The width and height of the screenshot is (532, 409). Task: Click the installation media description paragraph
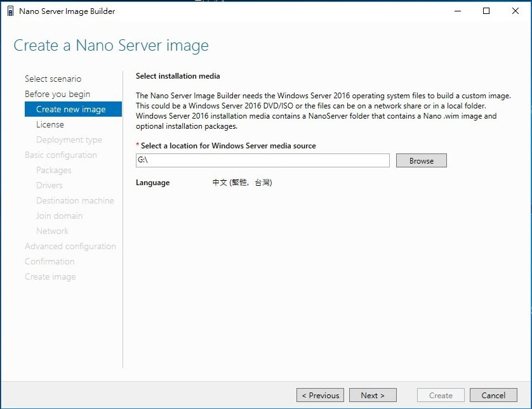323,111
